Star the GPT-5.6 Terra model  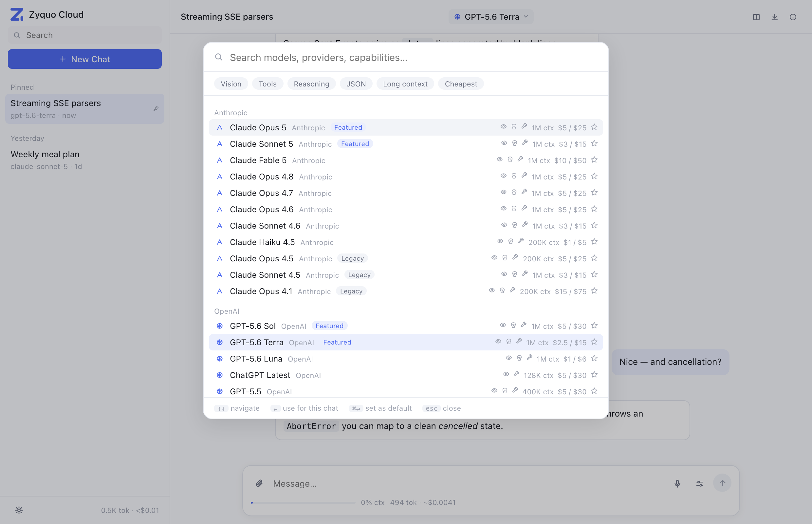pos(594,342)
